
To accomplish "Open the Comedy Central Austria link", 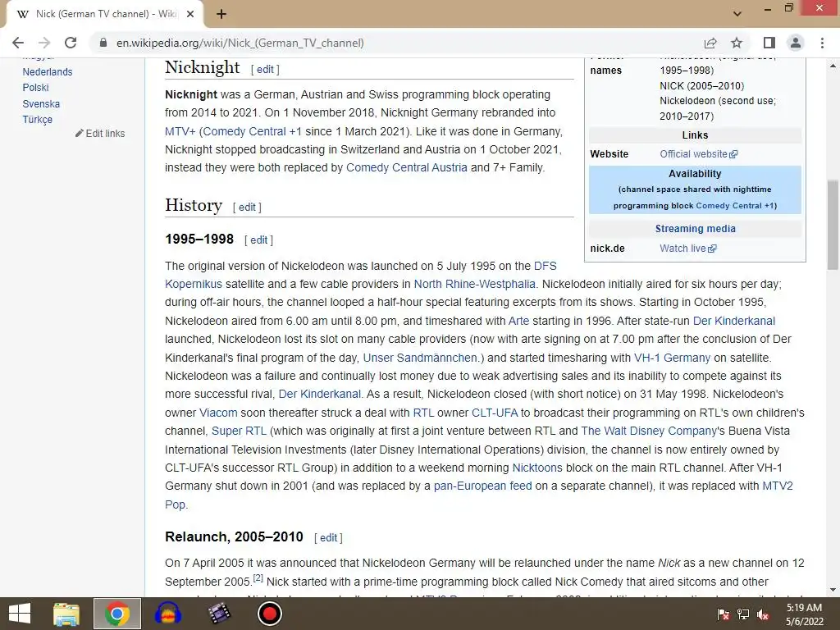I will 407,167.
